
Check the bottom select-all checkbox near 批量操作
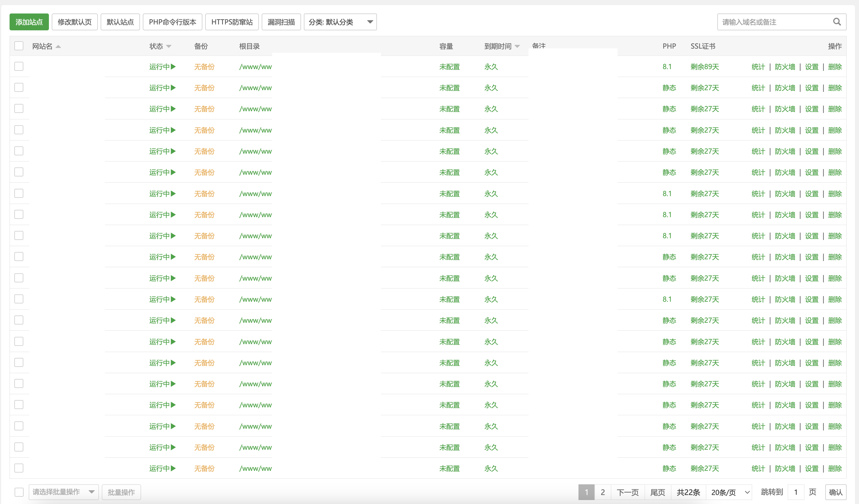click(x=19, y=492)
